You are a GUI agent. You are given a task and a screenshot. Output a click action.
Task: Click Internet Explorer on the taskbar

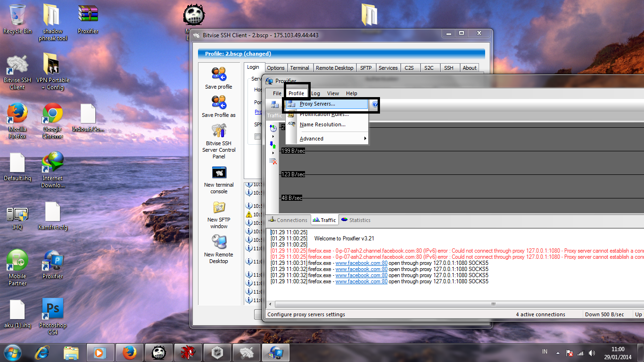pos(43,353)
